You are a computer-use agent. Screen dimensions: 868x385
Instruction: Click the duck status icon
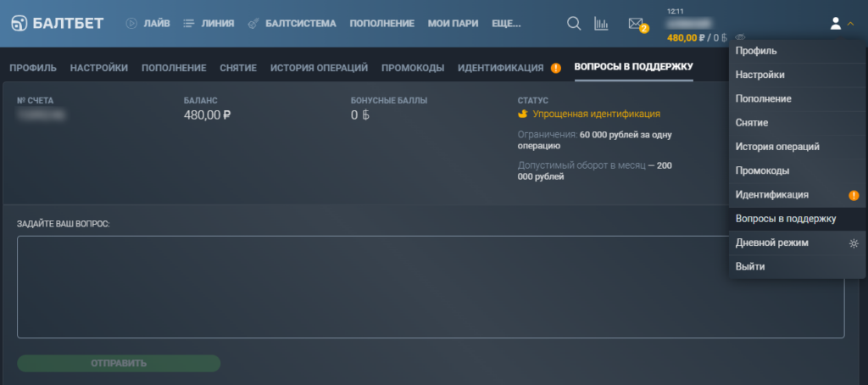(522, 114)
